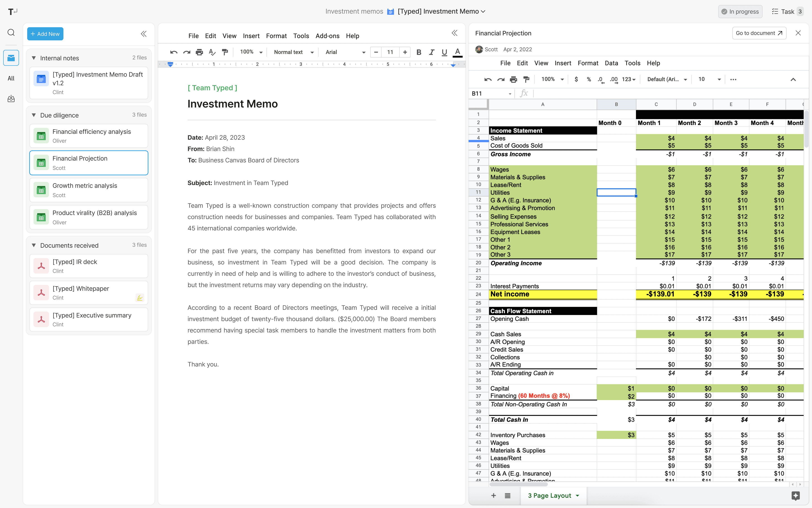Open Financial efficiency analysis file
Screen dimensions: 812x508
89,136
